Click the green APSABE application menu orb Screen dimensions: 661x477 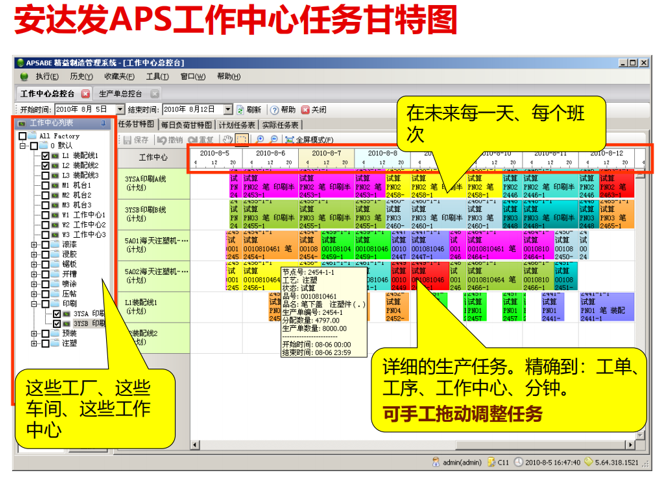24,77
